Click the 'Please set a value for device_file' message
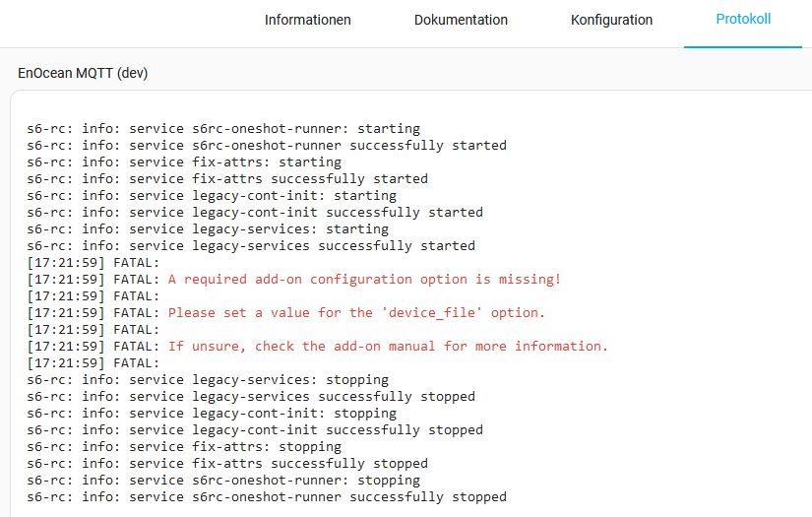812x517 pixels. tap(356, 313)
